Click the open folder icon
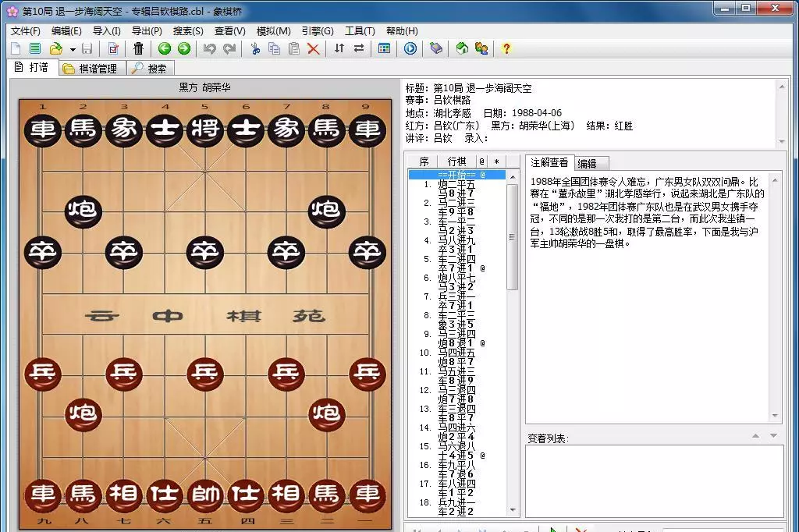799x532 pixels. click(x=55, y=48)
